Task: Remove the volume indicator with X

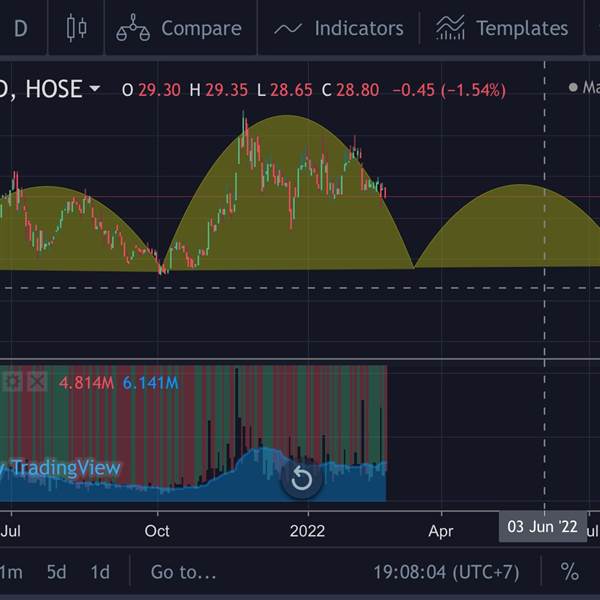Action: tap(38, 382)
